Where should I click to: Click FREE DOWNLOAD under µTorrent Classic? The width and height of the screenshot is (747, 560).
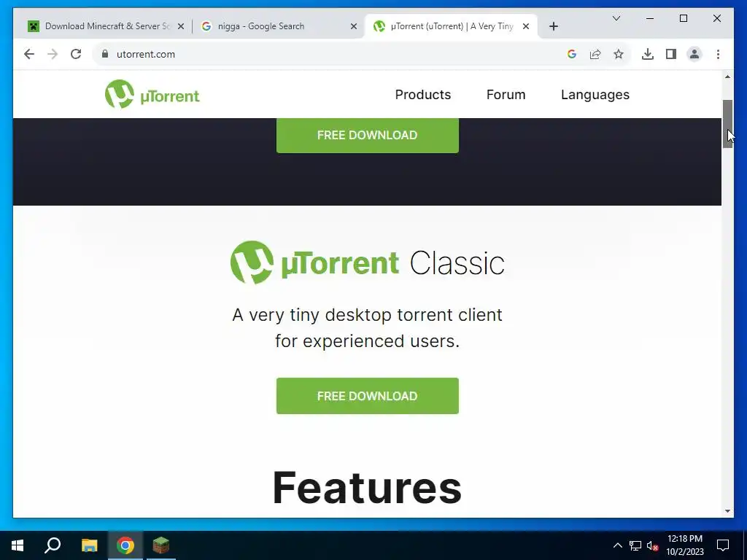(x=368, y=396)
